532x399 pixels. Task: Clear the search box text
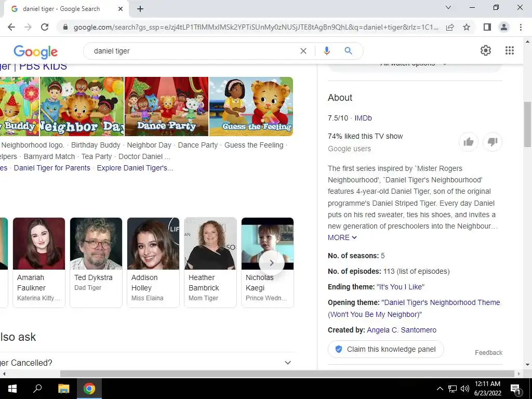pos(303,51)
